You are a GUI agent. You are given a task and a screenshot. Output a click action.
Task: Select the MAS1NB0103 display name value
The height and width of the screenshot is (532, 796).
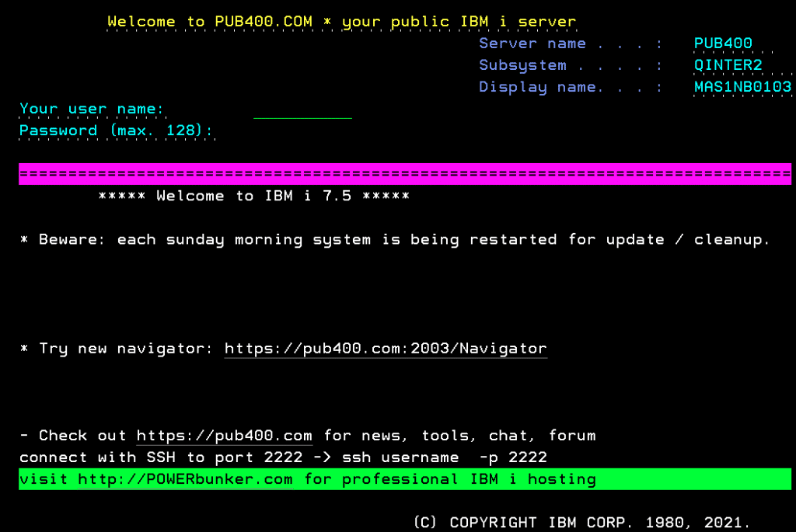point(742,87)
